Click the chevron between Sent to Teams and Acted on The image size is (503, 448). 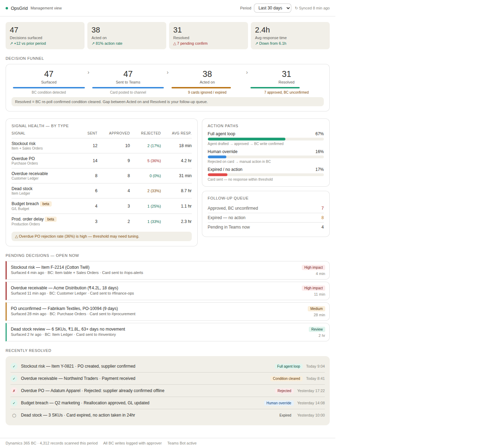168,73
